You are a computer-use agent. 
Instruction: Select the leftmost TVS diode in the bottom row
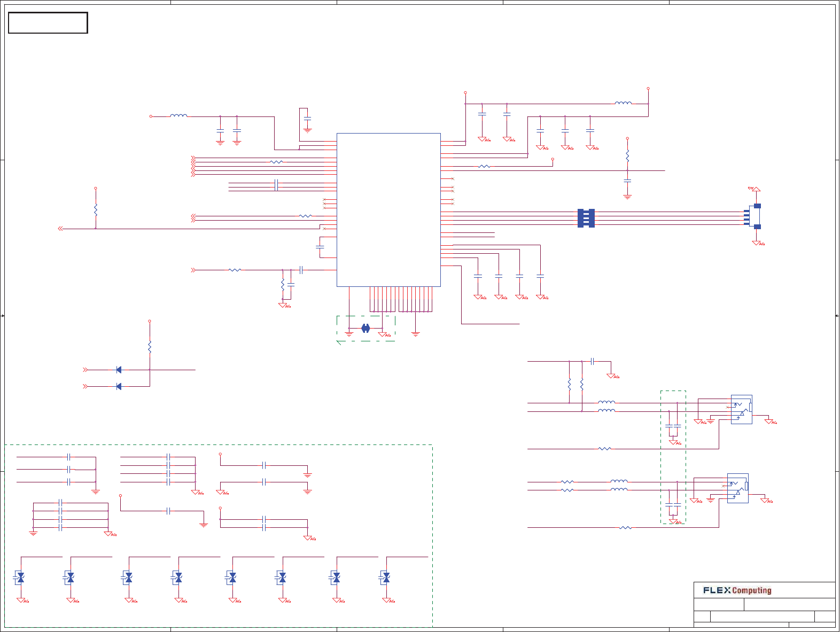coord(20,578)
